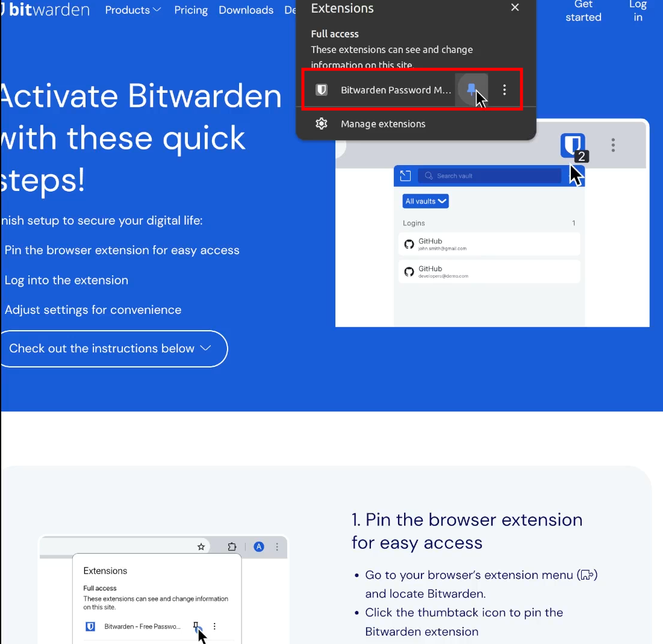Click 'Go to your browser's extension menu' bullet
The width and height of the screenshot is (663, 644).
click(x=481, y=584)
